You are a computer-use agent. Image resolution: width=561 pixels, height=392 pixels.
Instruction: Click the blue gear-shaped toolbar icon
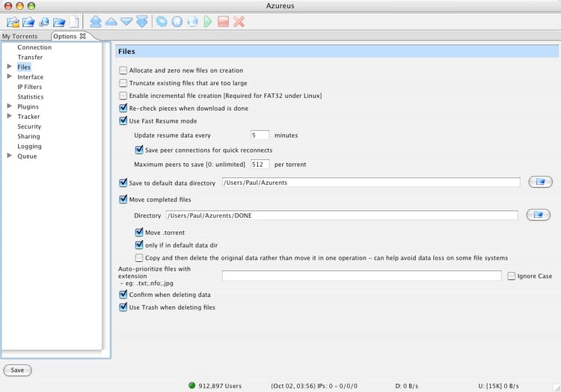click(x=162, y=22)
